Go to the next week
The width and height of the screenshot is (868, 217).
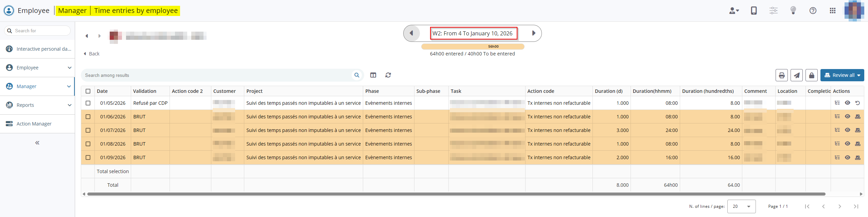pyautogui.click(x=533, y=33)
